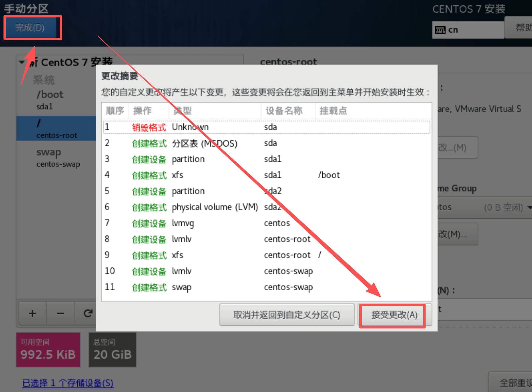
Task: Click the 可用空间 992.5 KiB indicator
Action: click(x=48, y=349)
